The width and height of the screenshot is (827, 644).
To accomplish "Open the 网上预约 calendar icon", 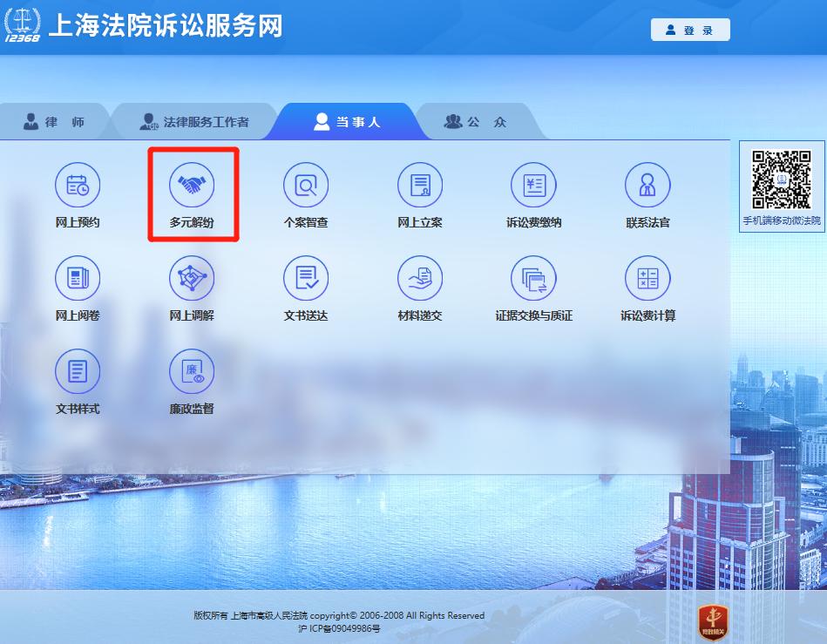I will pos(78,185).
